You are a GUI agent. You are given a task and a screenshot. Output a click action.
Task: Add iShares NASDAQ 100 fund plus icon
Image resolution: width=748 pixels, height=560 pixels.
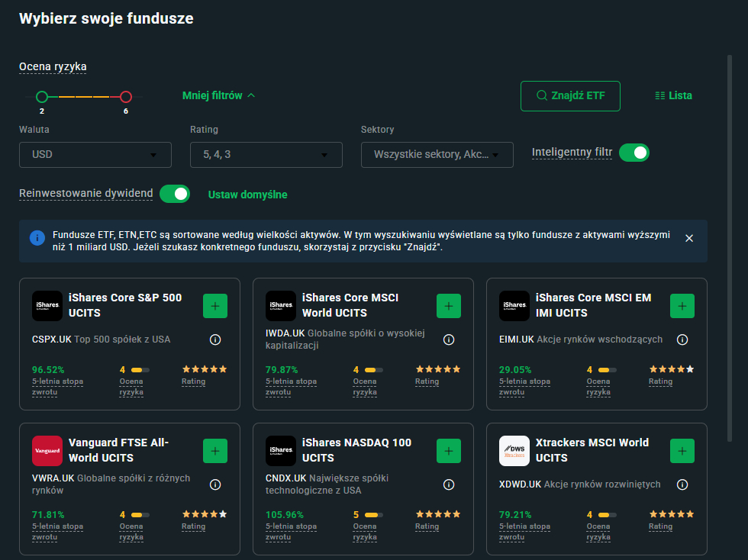point(448,451)
